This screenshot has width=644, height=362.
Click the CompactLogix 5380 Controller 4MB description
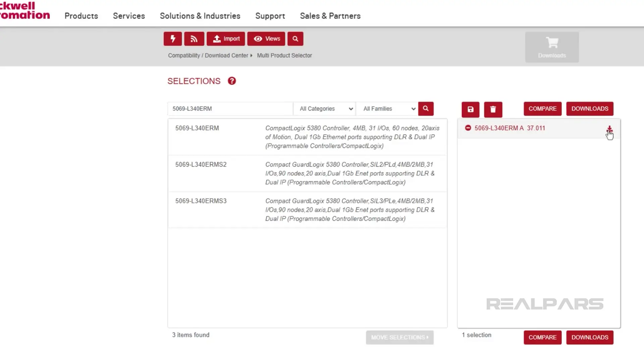pos(352,137)
